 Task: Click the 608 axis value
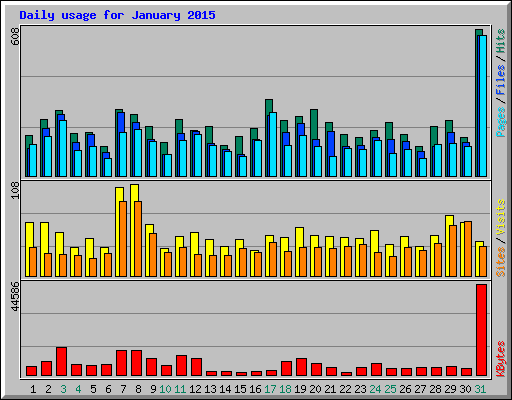click(15, 36)
